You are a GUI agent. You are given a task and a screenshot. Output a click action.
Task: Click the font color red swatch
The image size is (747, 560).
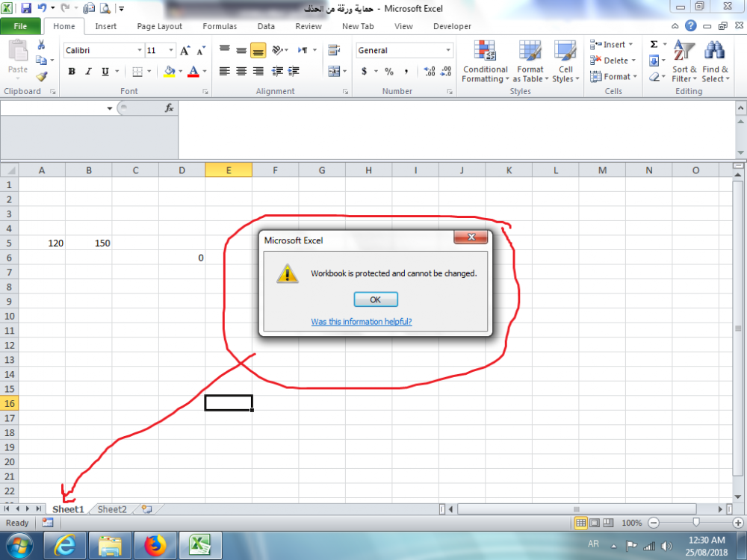point(193,72)
